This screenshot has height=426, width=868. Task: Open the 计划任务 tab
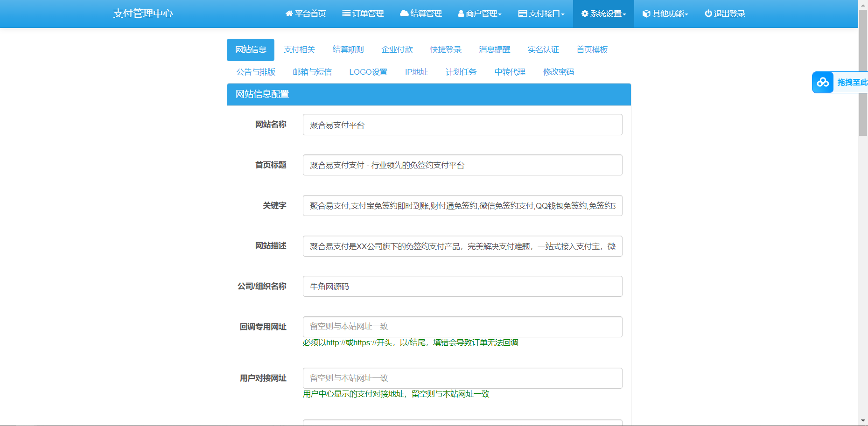tap(461, 72)
